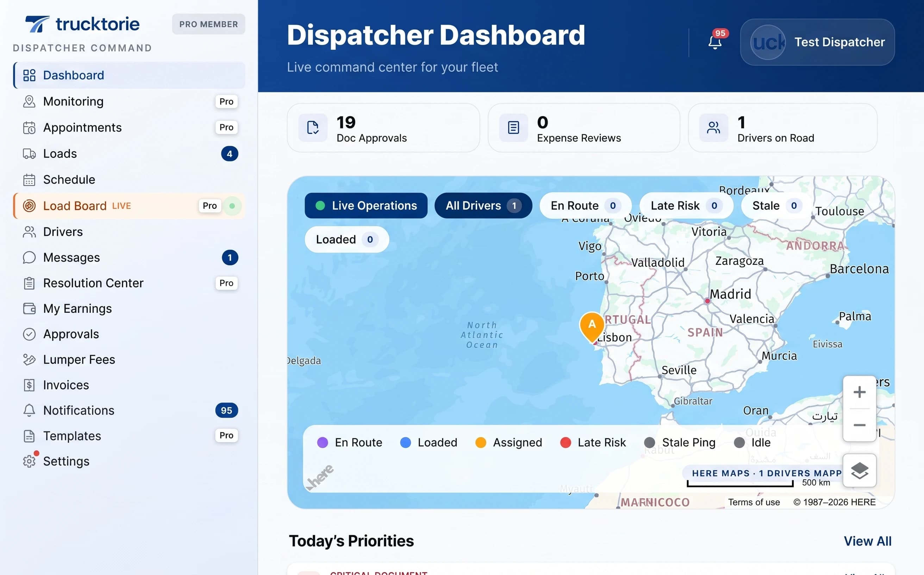924x575 pixels.
Task: Toggle Live Operations mode on map
Action: pyautogui.click(x=366, y=206)
